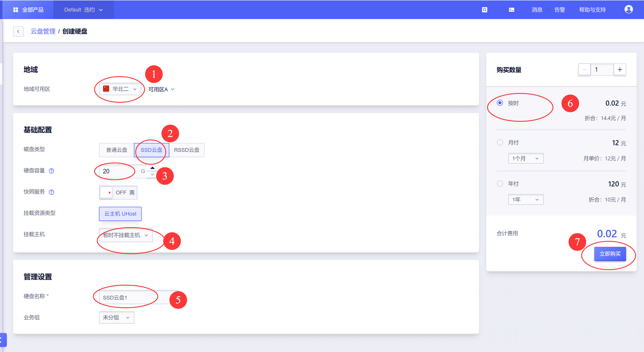Click the 硬盘名称 input field
644x352 pixels.
pyautogui.click(x=139, y=297)
